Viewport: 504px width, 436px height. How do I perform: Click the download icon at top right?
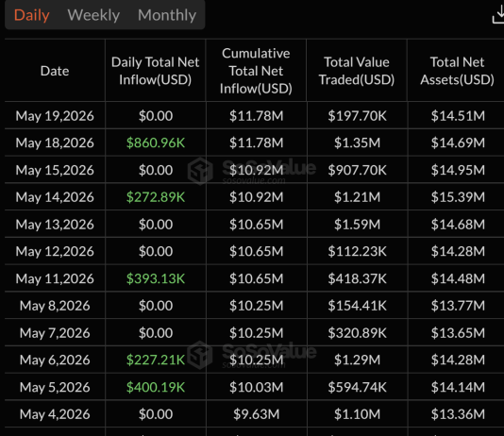coord(498,15)
